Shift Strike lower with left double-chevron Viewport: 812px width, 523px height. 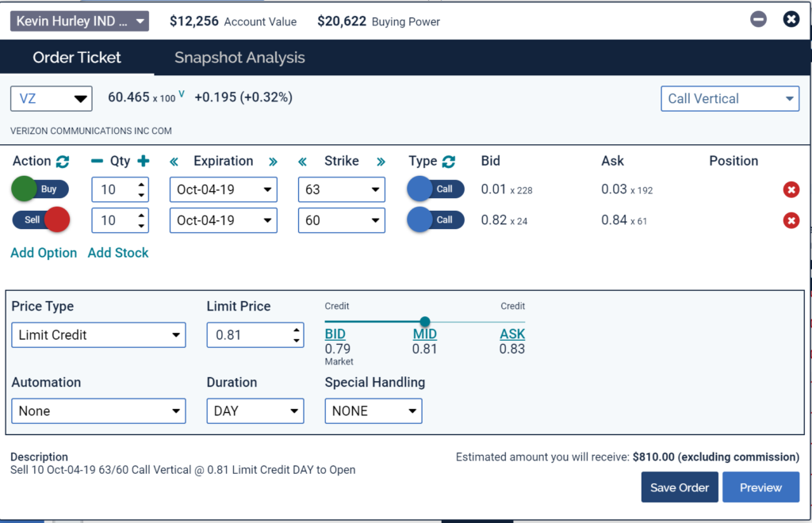tap(302, 161)
